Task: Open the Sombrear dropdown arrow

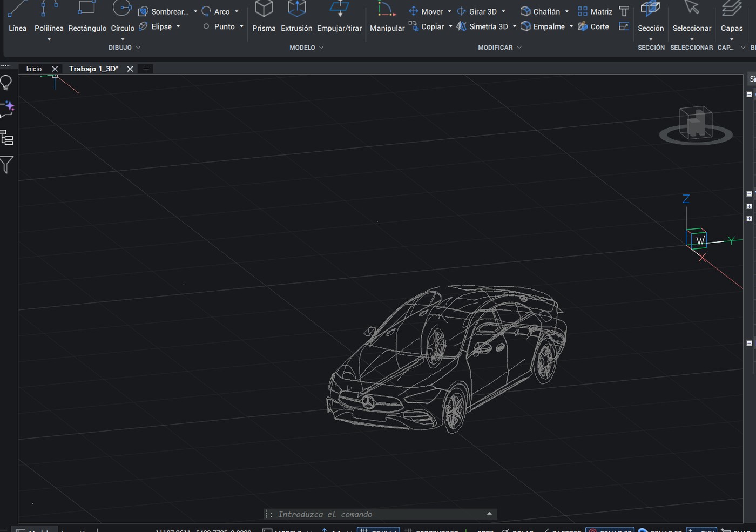Action: (195, 11)
